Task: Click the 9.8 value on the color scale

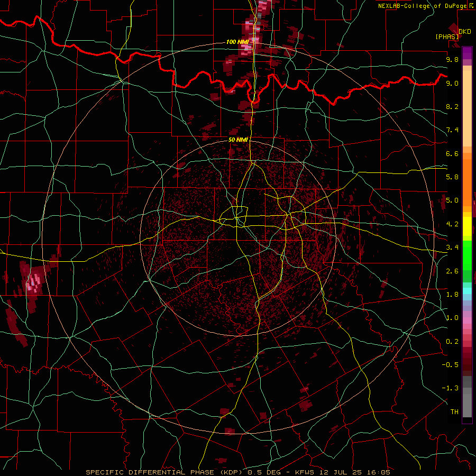Action: coord(452,59)
